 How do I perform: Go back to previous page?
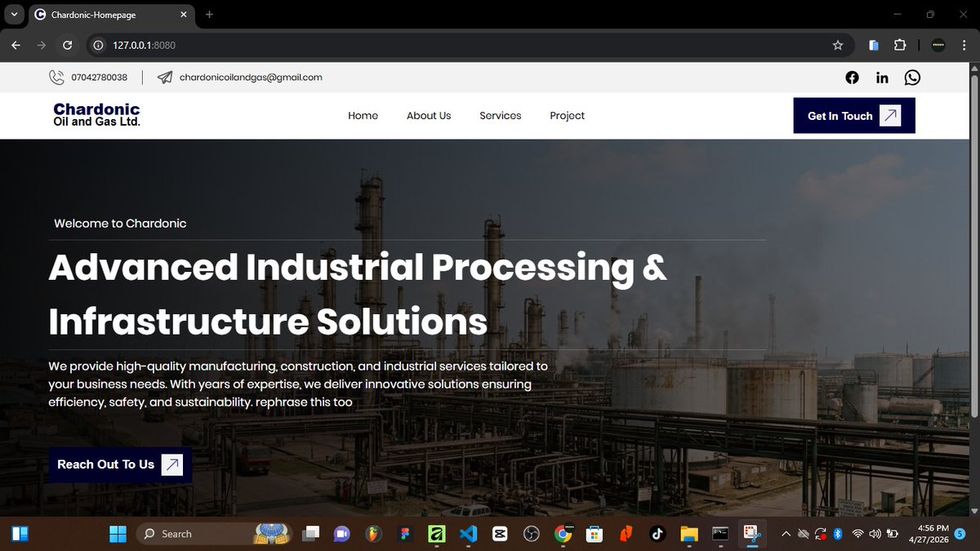(16, 46)
